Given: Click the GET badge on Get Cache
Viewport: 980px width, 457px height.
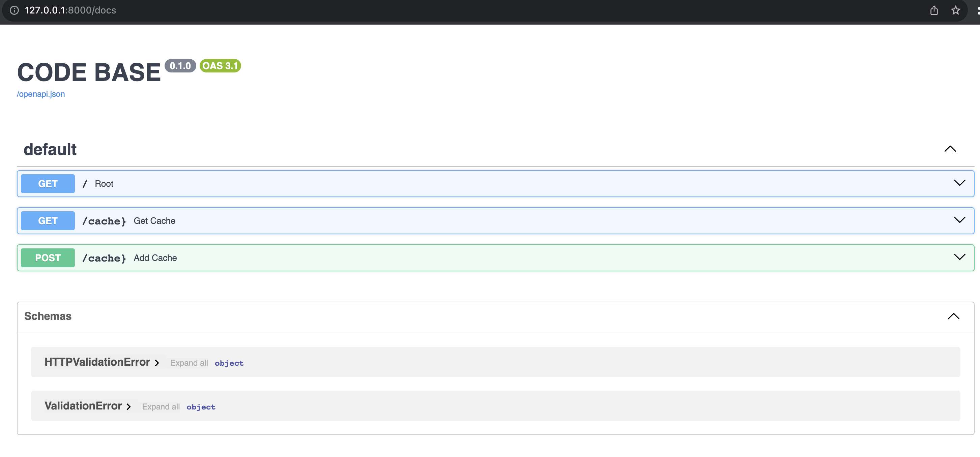Looking at the screenshot, I should [48, 220].
